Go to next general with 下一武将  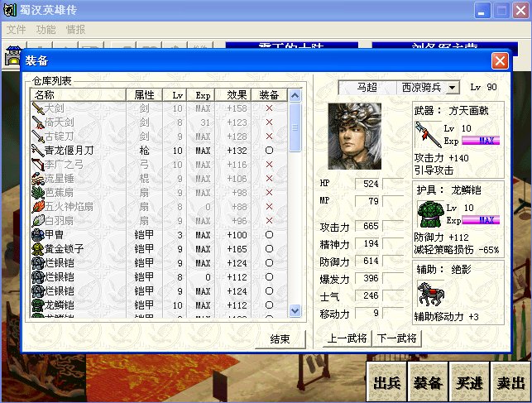[397, 338]
